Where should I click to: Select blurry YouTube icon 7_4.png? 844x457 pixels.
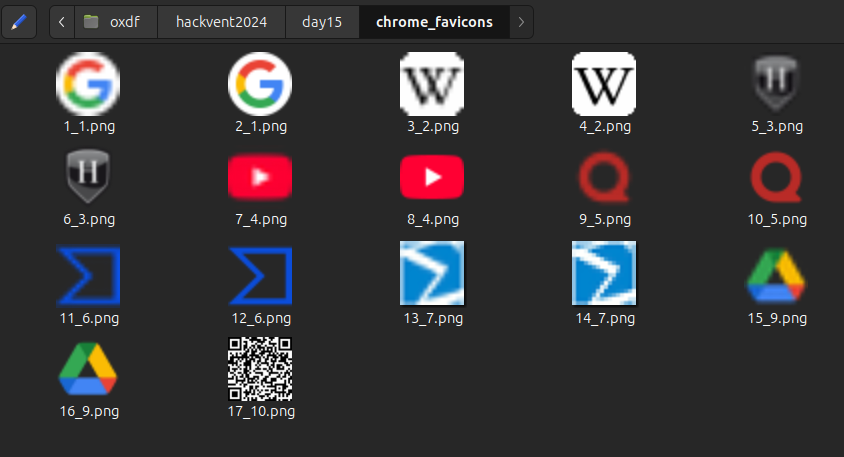[x=260, y=176]
